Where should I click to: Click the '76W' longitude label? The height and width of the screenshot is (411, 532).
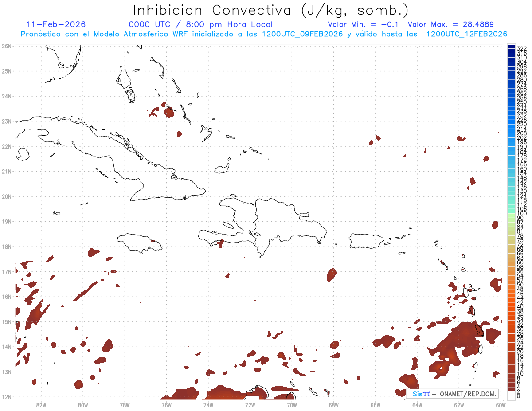[x=166, y=405]
